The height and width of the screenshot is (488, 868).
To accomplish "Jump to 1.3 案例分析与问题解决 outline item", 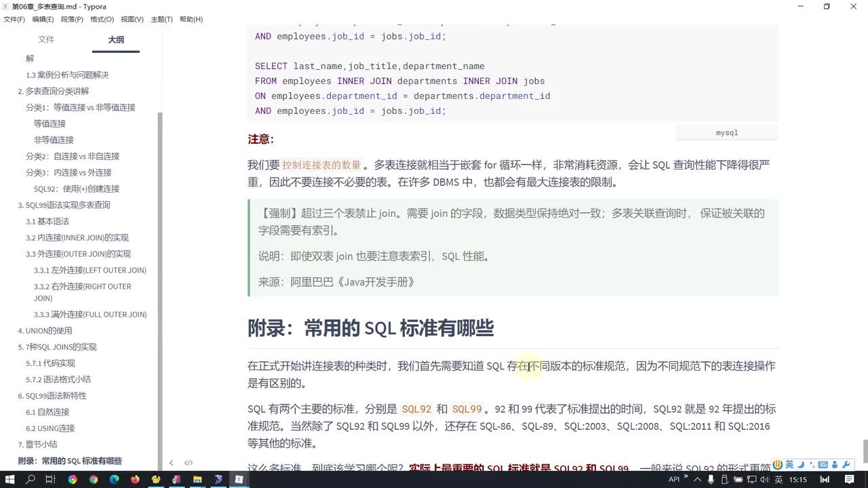I will click(x=67, y=75).
